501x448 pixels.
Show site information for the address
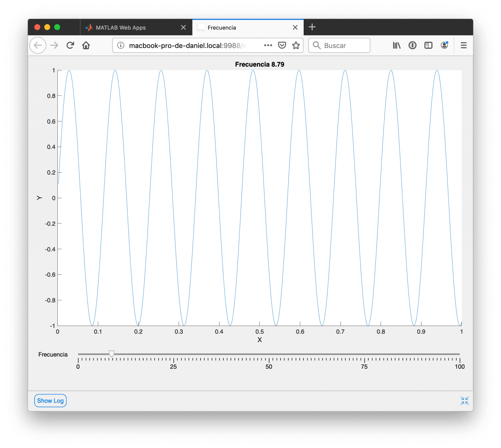click(121, 45)
